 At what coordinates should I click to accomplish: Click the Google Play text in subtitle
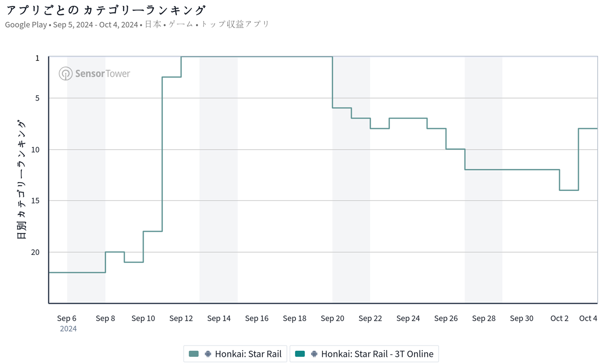26,24
